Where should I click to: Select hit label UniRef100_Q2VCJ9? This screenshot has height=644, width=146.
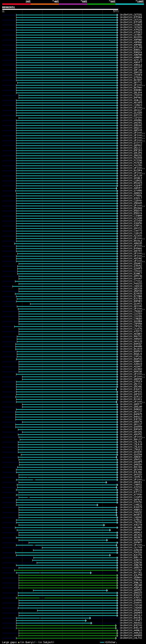point(131,60)
